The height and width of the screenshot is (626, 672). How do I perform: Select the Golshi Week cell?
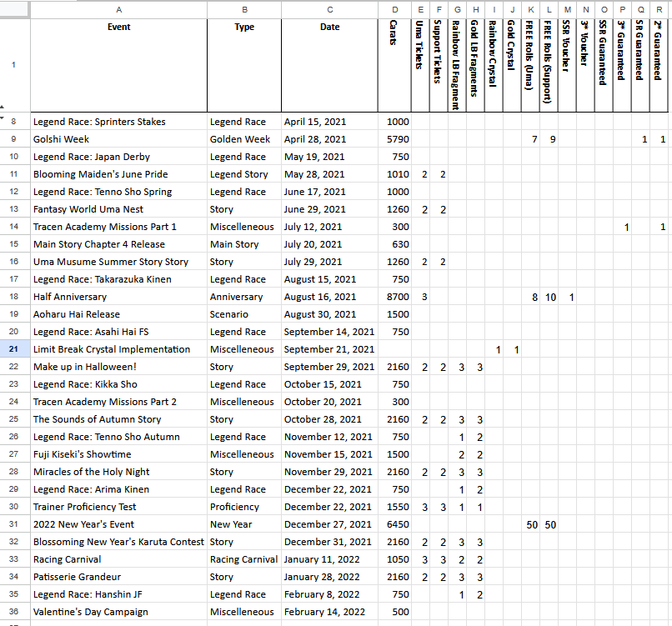coord(118,139)
